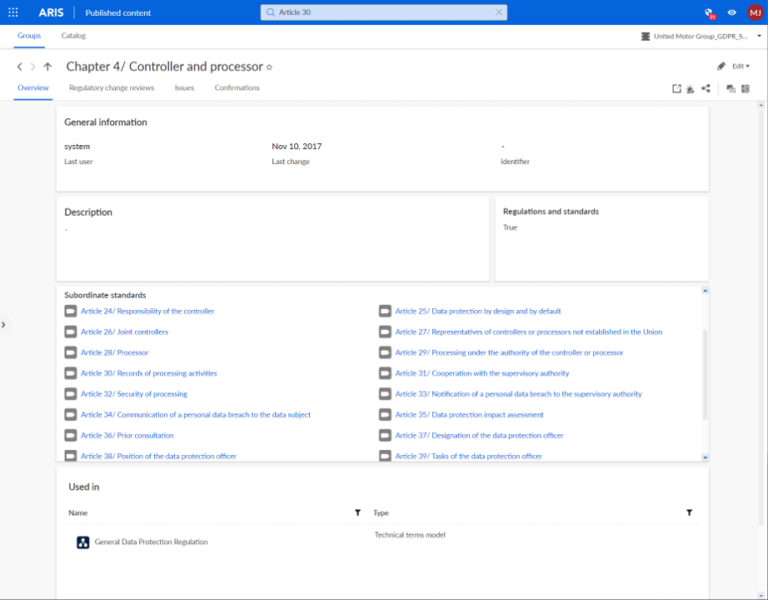Filter the Name column in Used in
This screenshot has height=600, width=768.
click(358, 512)
